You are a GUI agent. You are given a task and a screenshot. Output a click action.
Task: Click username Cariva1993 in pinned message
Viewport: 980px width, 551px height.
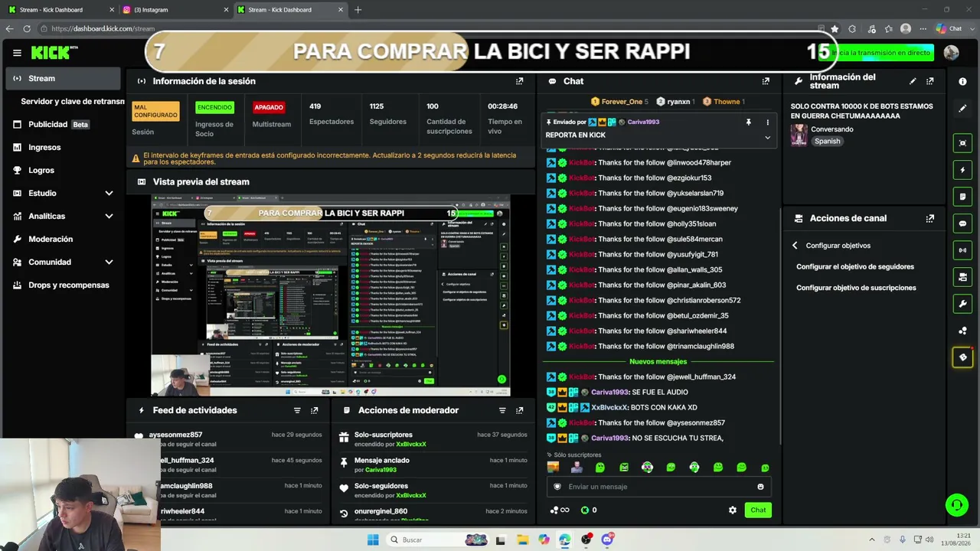click(643, 122)
